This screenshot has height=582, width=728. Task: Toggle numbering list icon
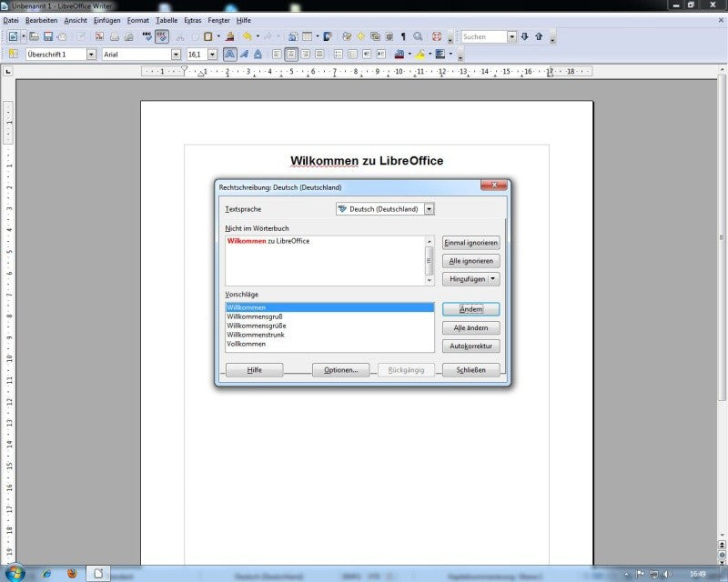pyautogui.click(x=339, y=55)
